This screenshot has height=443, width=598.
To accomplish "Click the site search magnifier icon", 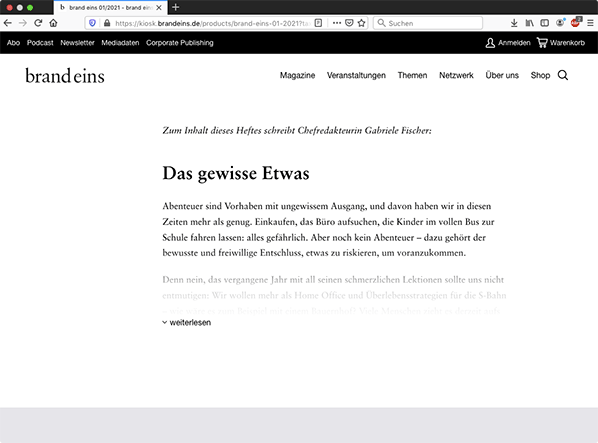I will (x=563, y=75).
